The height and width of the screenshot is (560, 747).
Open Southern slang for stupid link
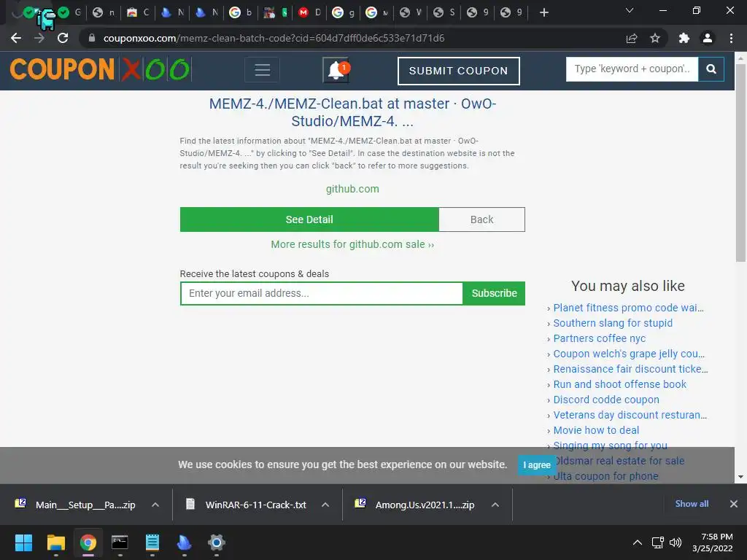(613, 323)
